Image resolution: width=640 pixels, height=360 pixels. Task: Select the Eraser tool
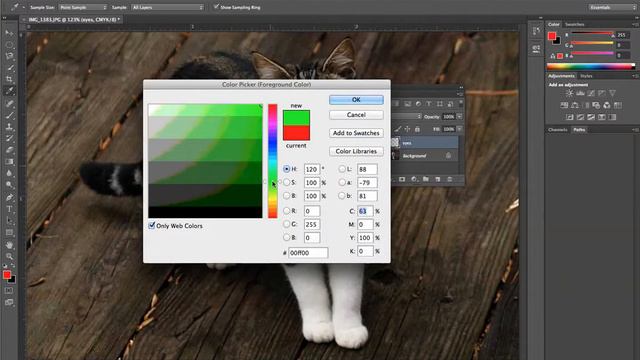tap(9, 150)
